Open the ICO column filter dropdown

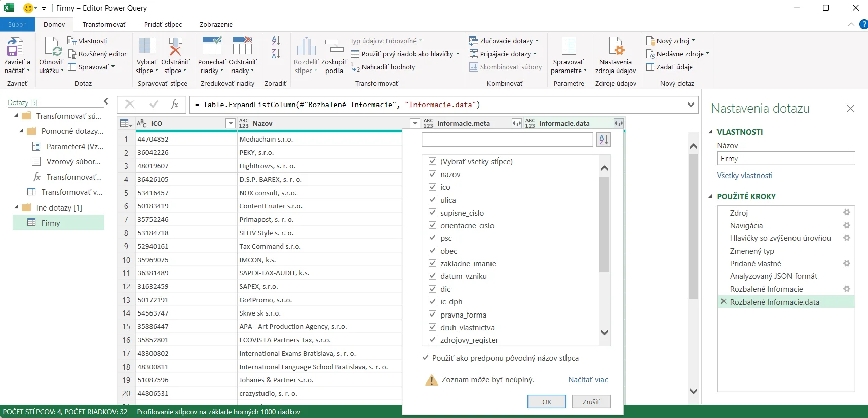coord(230,123)
